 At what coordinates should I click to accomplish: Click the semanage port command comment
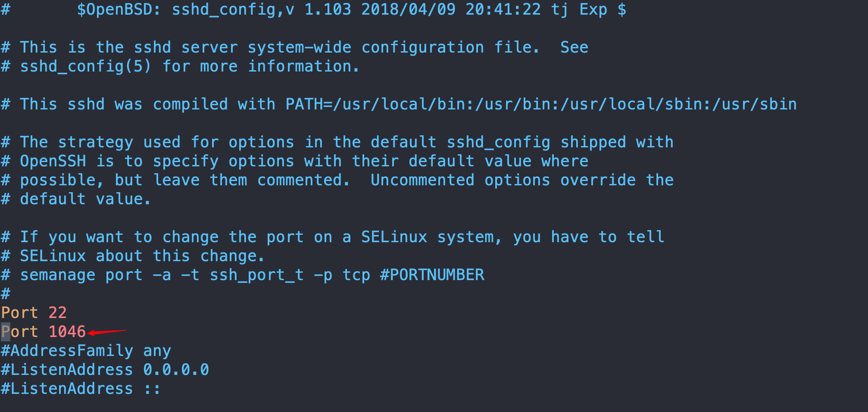tap(243, 275)
